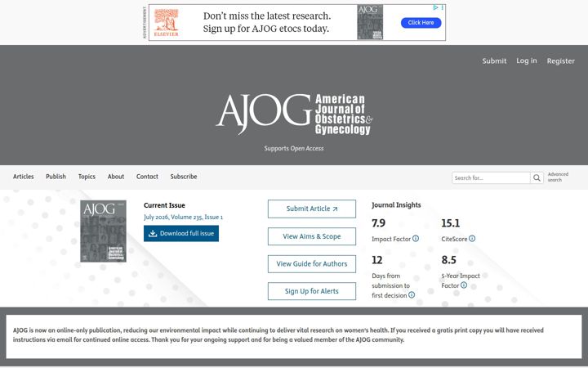The height and width of the screenshot is (368, 588).
Task: Click the Submit link in the header
Action: point(494,61)
